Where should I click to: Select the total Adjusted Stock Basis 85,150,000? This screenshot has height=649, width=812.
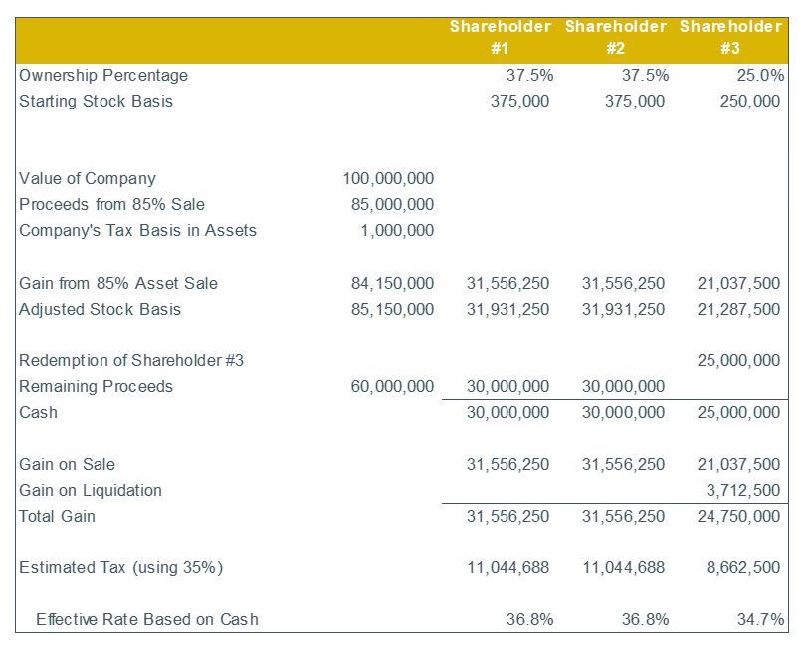coord(392,310)
